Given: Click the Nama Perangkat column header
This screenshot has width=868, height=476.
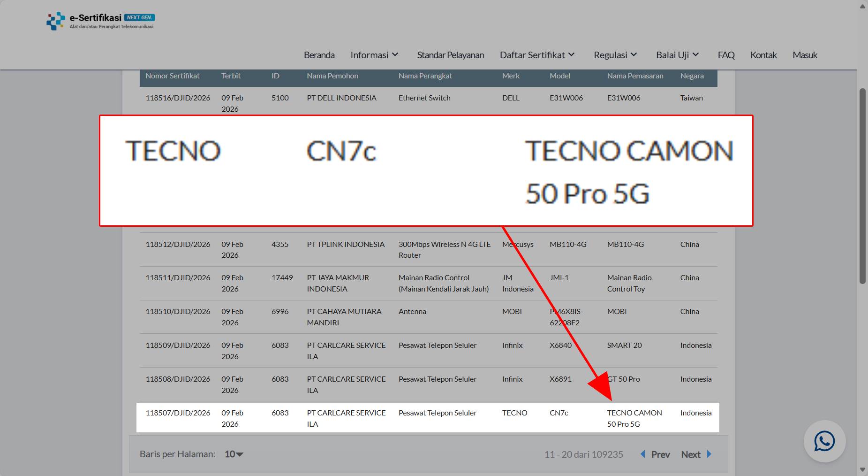Looking at the screenshot, I should pos(425,76).
